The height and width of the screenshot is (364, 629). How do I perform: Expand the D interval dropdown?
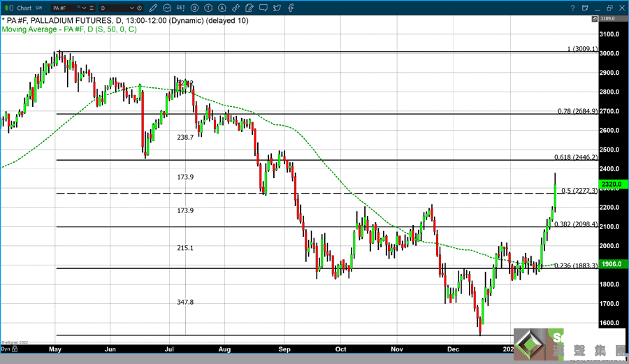[131, 8]
